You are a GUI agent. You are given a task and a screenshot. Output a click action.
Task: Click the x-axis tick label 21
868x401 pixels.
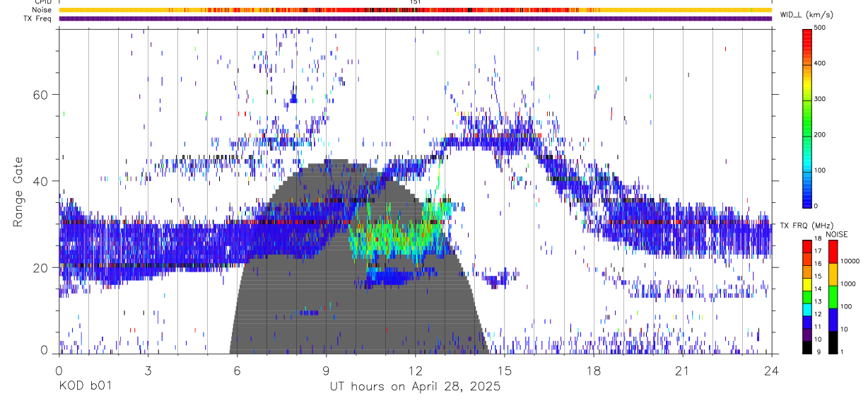pyautogui.click(x=682, y=371)
